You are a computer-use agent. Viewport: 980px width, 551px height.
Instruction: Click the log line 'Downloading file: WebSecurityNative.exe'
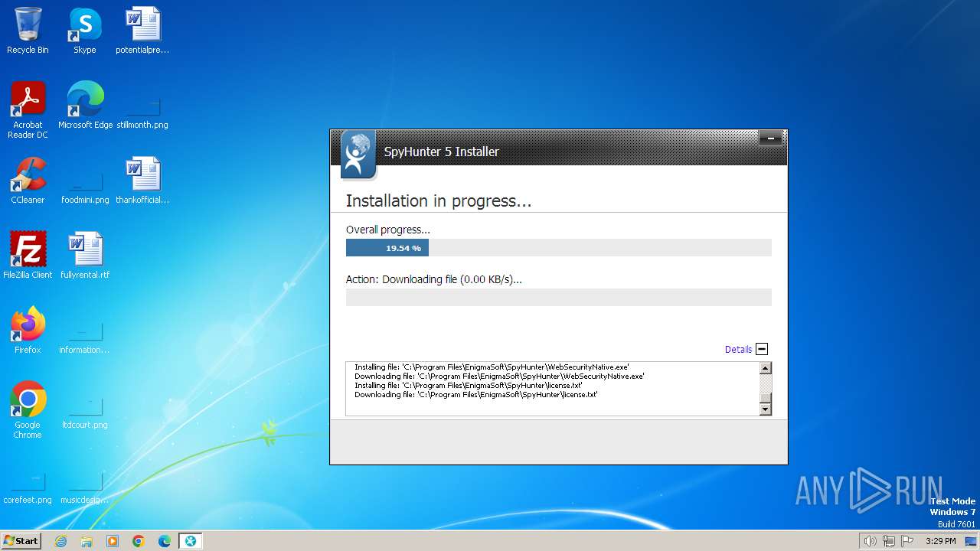[499, 377]
